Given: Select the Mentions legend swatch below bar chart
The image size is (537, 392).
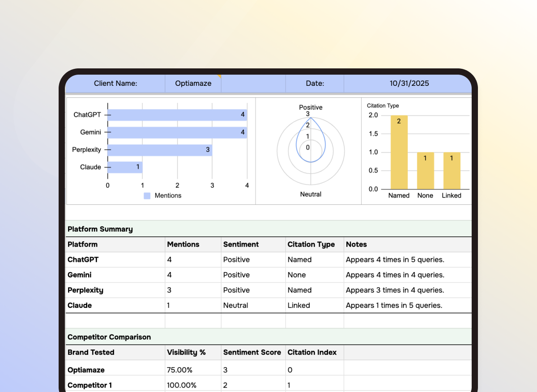Looking at the screenshot, I should pyautogui.click(x=147, y=195).
